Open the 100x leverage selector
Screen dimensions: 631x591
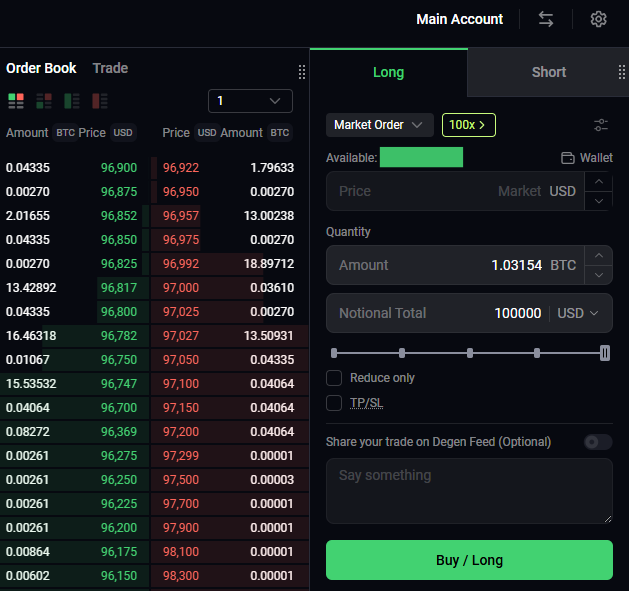[x=468, y=125]
